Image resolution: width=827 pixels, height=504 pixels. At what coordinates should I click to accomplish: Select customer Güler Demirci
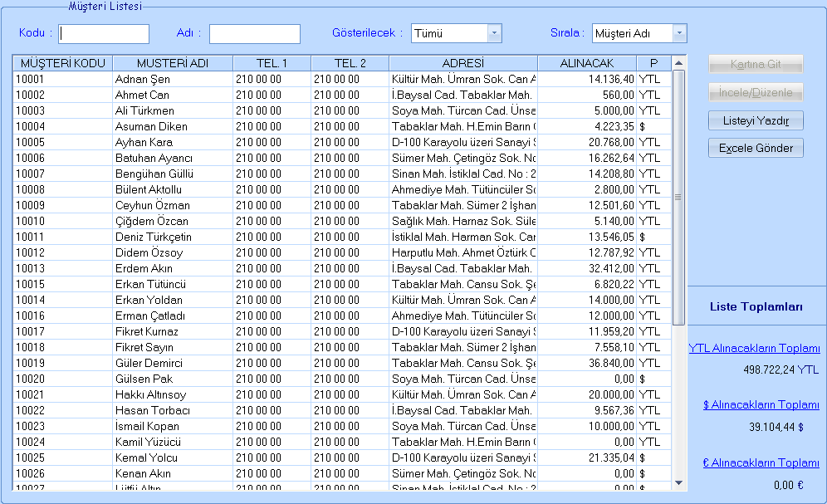(149, 363)
